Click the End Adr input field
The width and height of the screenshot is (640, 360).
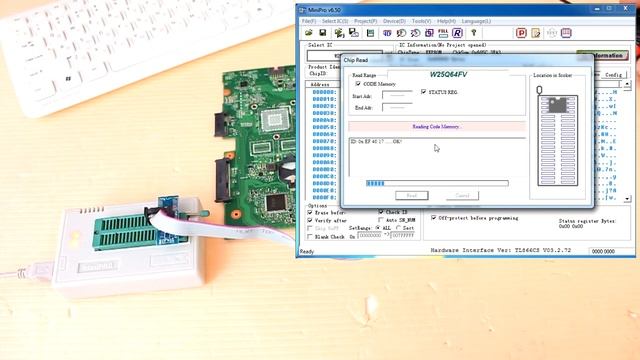[x=397, y=107]
